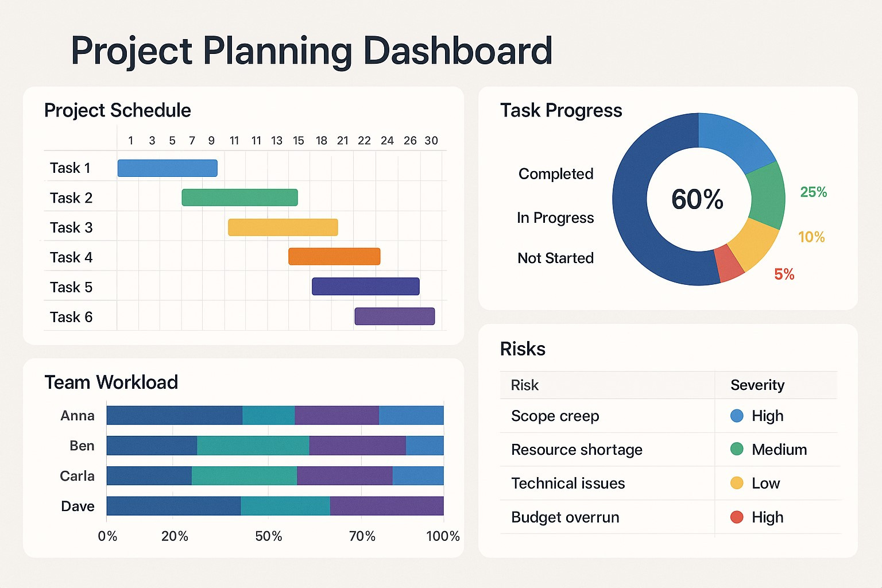Click the blue Task 1 Gantt bar
Screen dimensions: 882x588
167,168
